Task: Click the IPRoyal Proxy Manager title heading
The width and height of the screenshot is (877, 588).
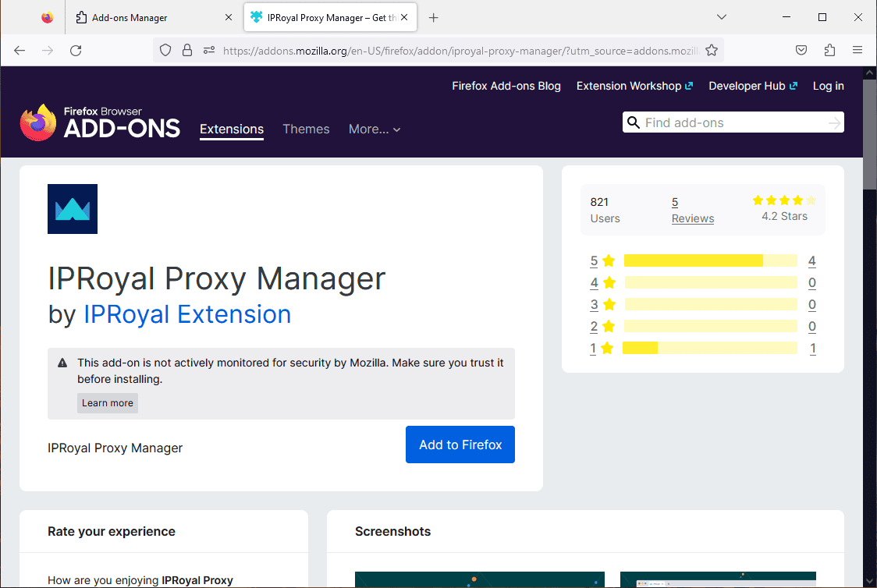Action: 216,279
